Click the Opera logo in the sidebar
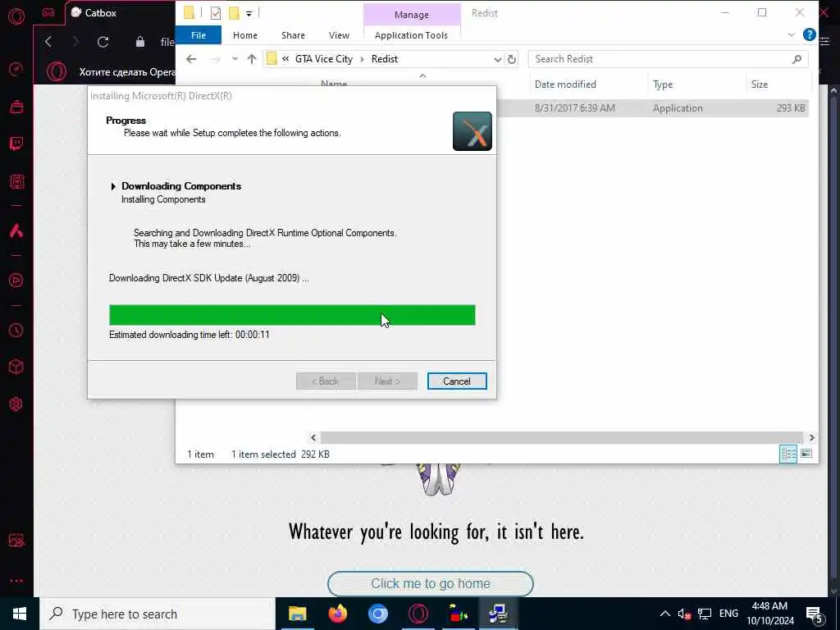Screen dimensions: 840x630 click(16, 16)
